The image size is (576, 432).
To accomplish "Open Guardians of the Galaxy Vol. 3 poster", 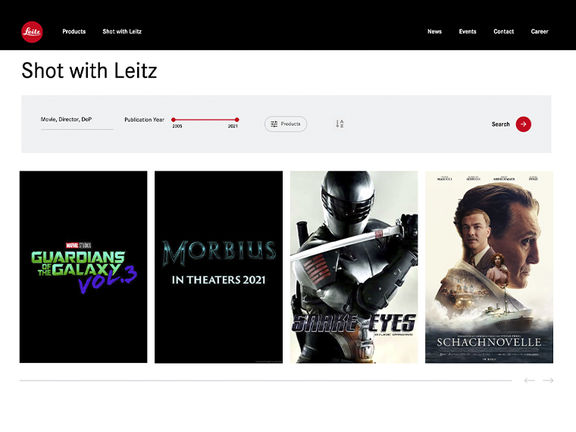I will 83,267.
